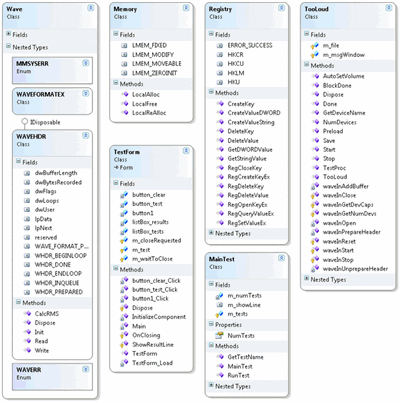Viewport: 400px width, 403px height.
Task: Expand the WAVEFORMATEX class chevron
Action: (x=86, y=94)
